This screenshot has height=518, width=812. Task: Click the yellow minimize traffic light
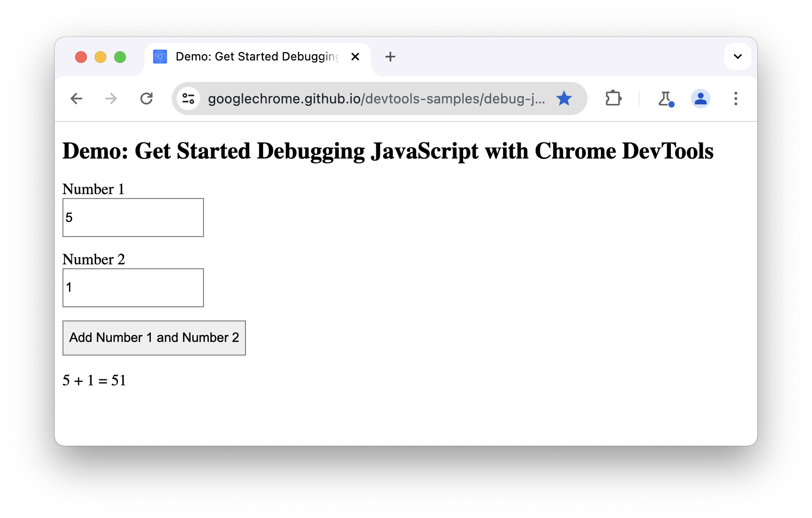(x=101, y=57)
